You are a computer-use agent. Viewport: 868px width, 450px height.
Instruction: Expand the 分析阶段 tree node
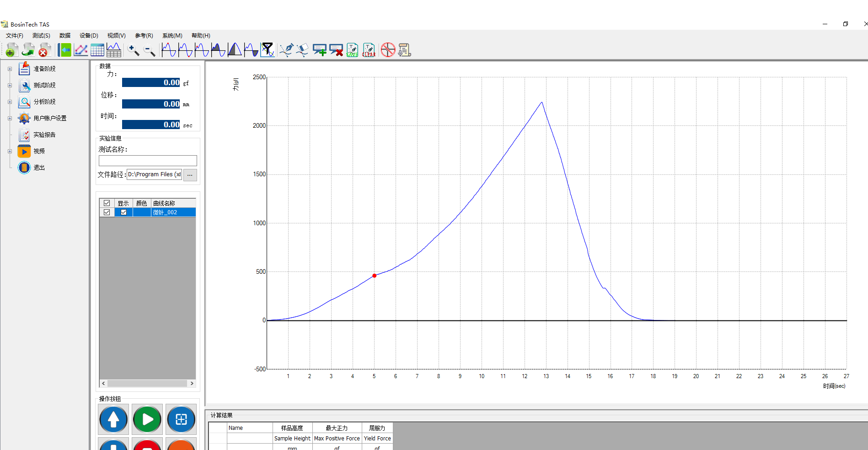pyautogui.click(x=10, y=102)
